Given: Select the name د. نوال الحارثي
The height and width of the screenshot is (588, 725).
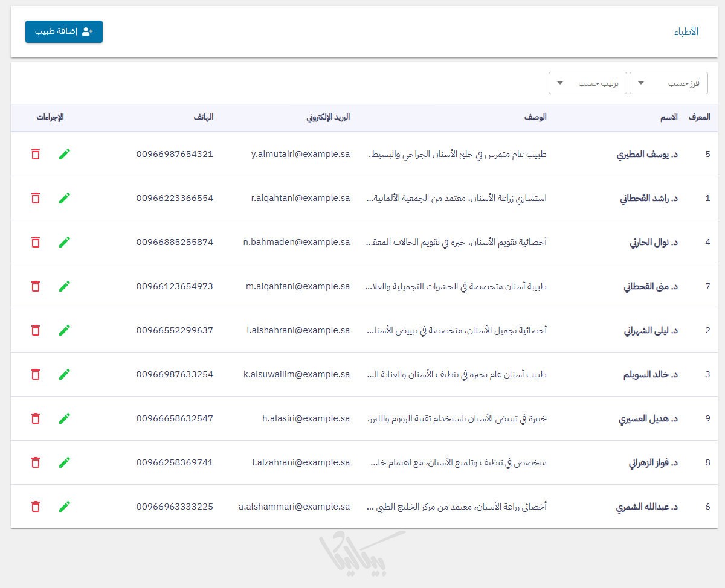Looking at the screenshot, I should click(654, 242).
